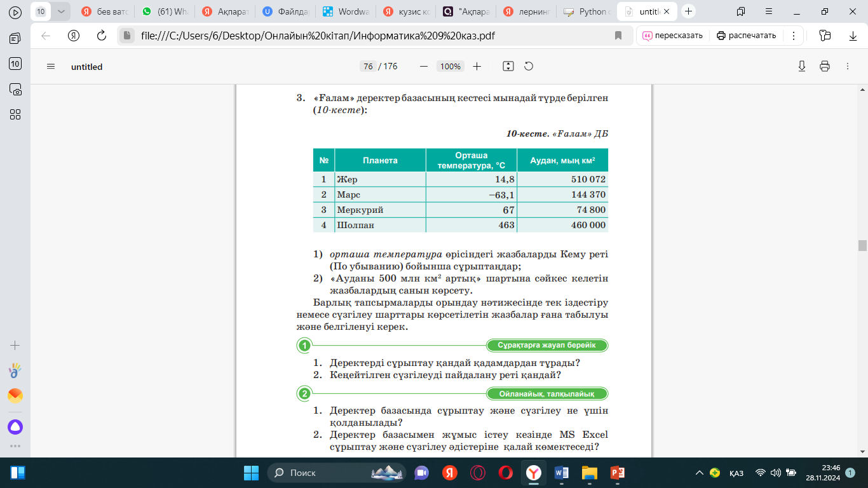
Task: Switch to the 'лернинг' tab
Action: click(527, 11)
